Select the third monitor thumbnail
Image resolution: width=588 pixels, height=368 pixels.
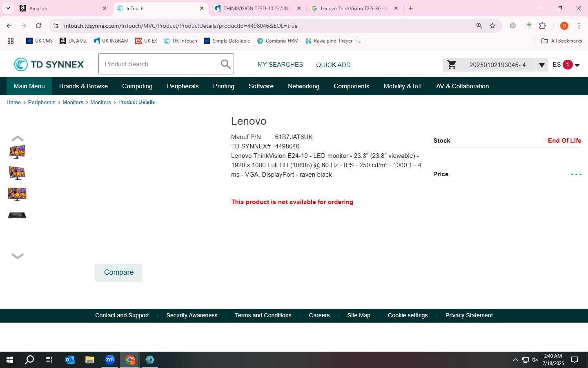[x=17, y=194]
